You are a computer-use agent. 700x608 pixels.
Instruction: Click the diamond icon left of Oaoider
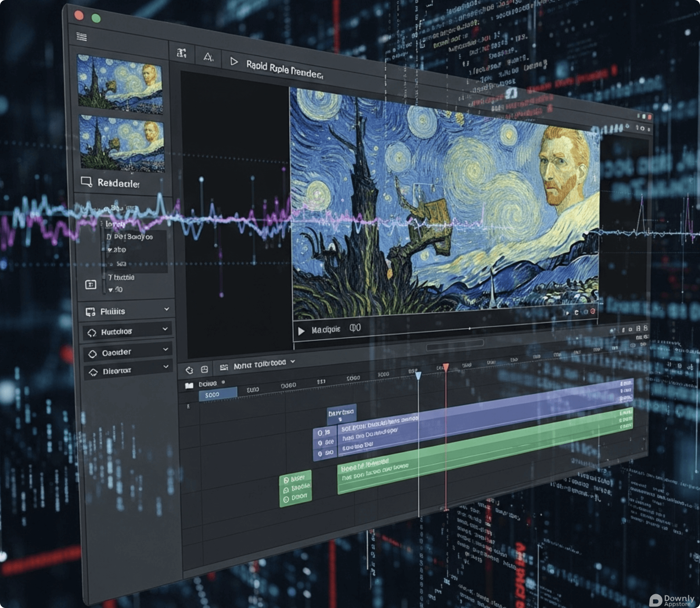(x=92, y=354)
